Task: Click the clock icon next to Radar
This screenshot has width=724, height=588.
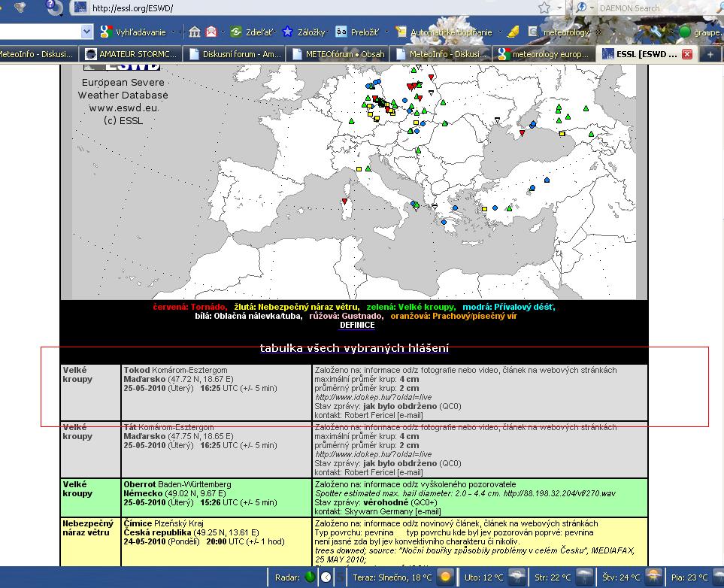Action: [x=326, y=577]
